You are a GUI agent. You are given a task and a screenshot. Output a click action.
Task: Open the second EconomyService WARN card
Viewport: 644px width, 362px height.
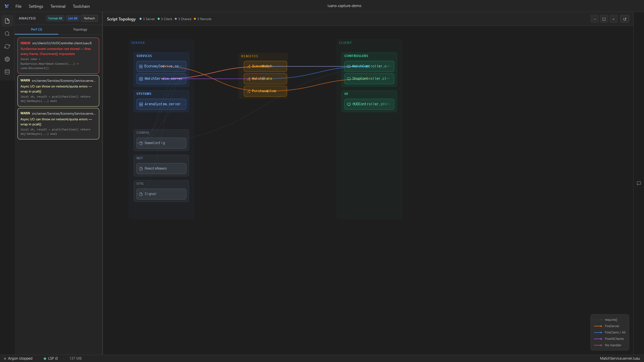[x=58, y=124]
